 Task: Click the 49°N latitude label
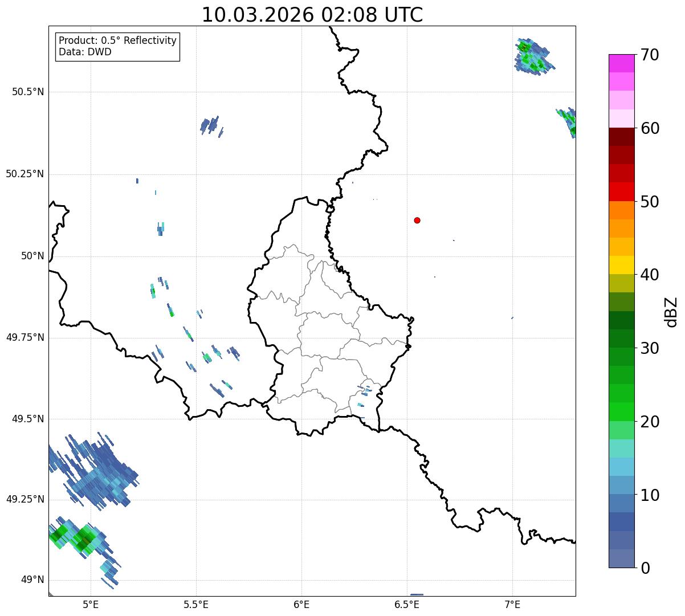(x=32, y=580)
